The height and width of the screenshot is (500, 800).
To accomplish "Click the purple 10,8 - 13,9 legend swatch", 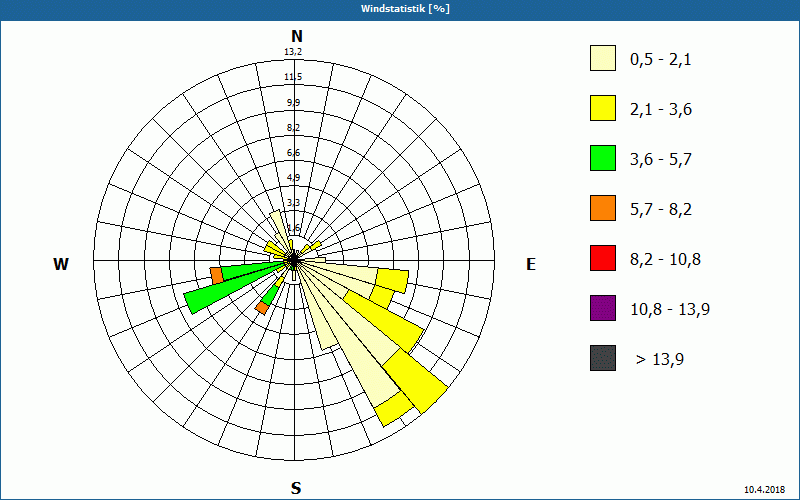I will (x=603, y=308).
